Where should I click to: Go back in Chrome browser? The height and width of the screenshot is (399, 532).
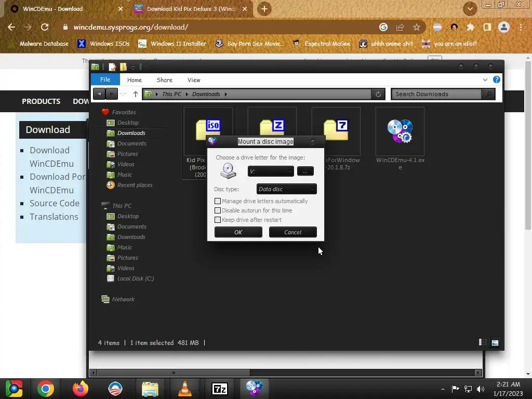point(11,27)
